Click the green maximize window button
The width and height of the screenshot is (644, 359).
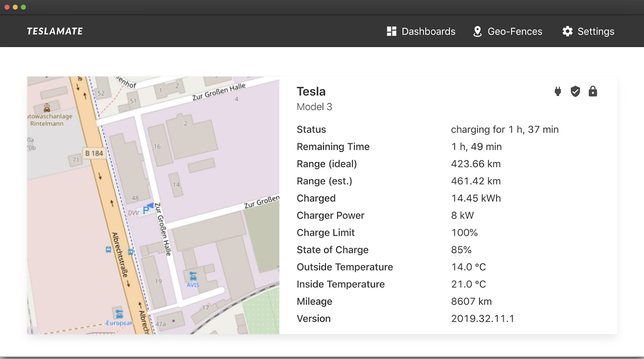23,7
